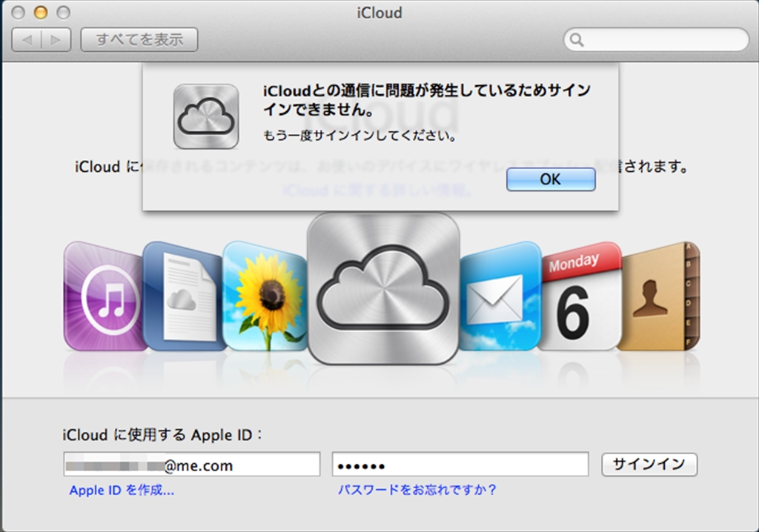The image size is (759, 532).
Task: Click the iCloud window title text
Action: pyautogui.click(x=379, y=13)
